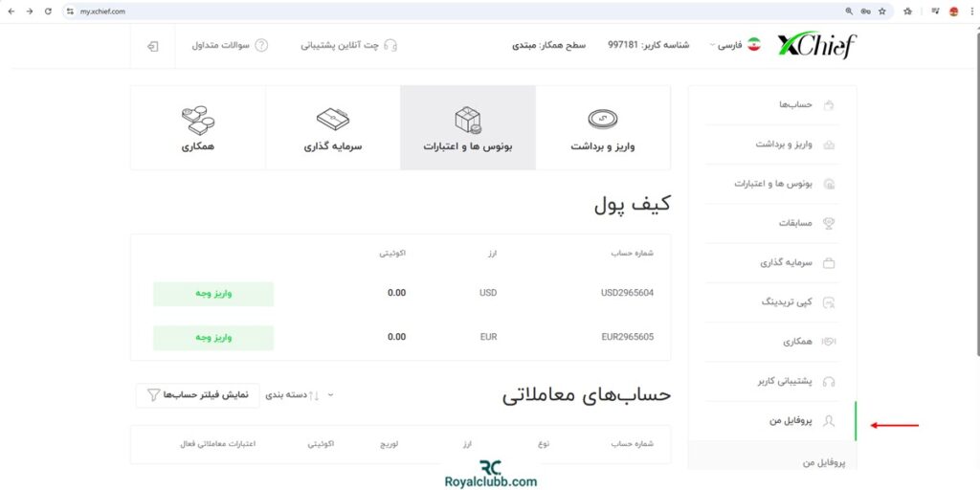Viewport: 980px width, 490px height.
Task: Open حساب‌ها in the sidebar menu
Action: 772,104
